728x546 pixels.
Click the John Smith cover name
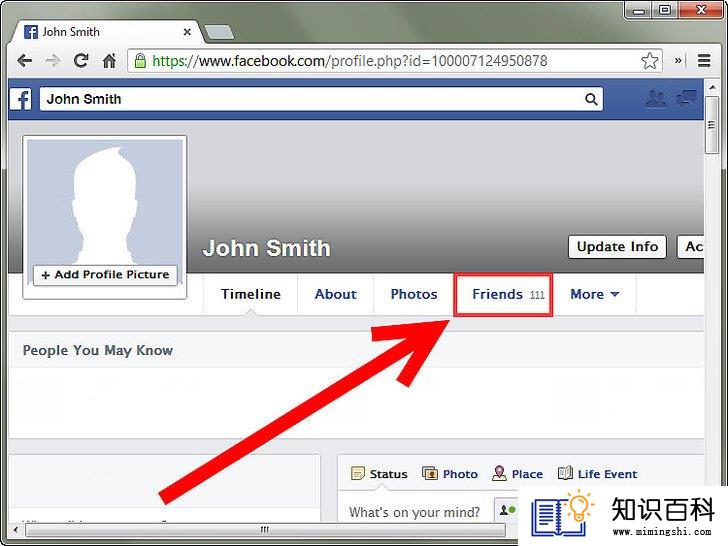coord(266,248)
